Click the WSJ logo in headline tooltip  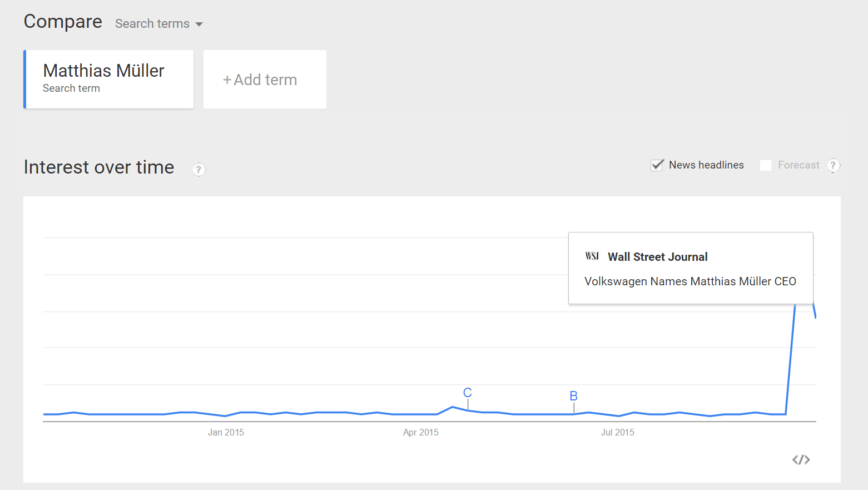[592, 256]
